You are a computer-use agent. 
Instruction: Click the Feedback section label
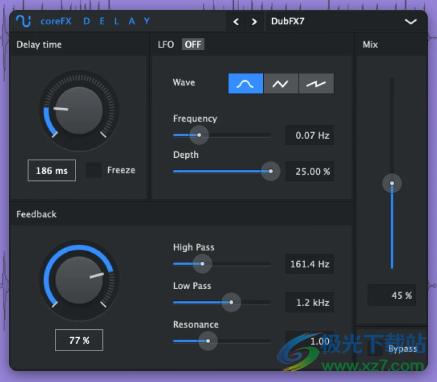(x=36, y=214)
